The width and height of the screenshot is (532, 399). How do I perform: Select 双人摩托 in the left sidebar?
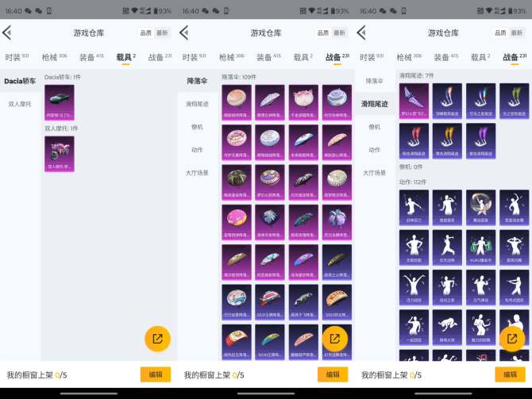tap(20, 104)
